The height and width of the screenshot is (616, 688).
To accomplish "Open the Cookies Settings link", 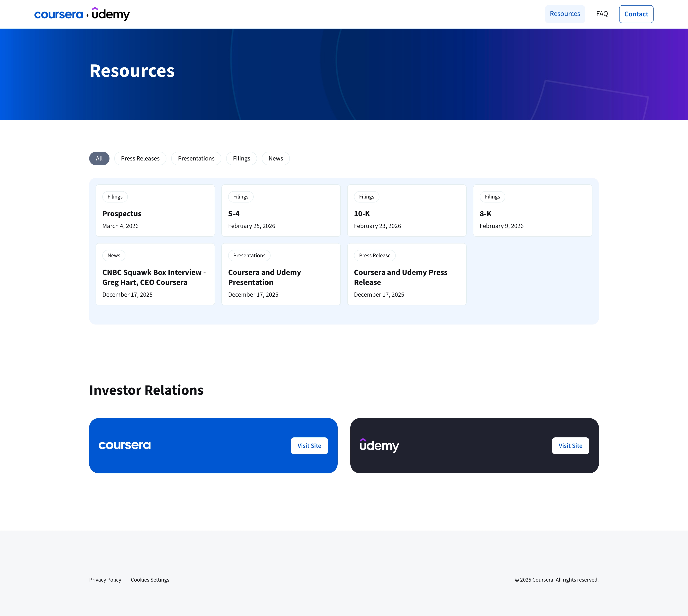I will (150, 580).
